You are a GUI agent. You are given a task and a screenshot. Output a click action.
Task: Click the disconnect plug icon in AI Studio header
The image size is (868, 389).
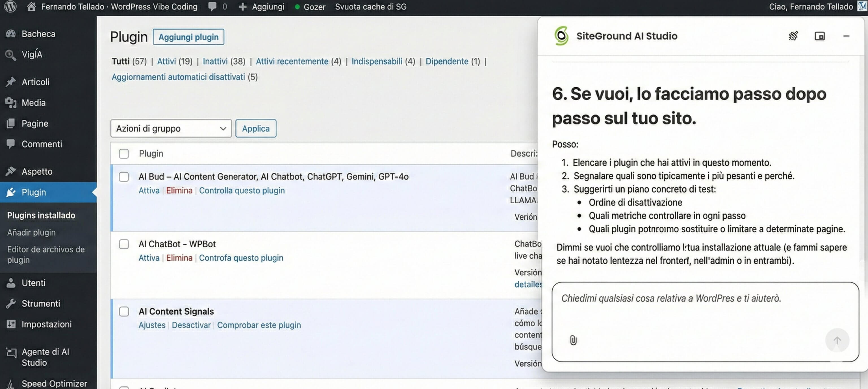pos(793,36)
